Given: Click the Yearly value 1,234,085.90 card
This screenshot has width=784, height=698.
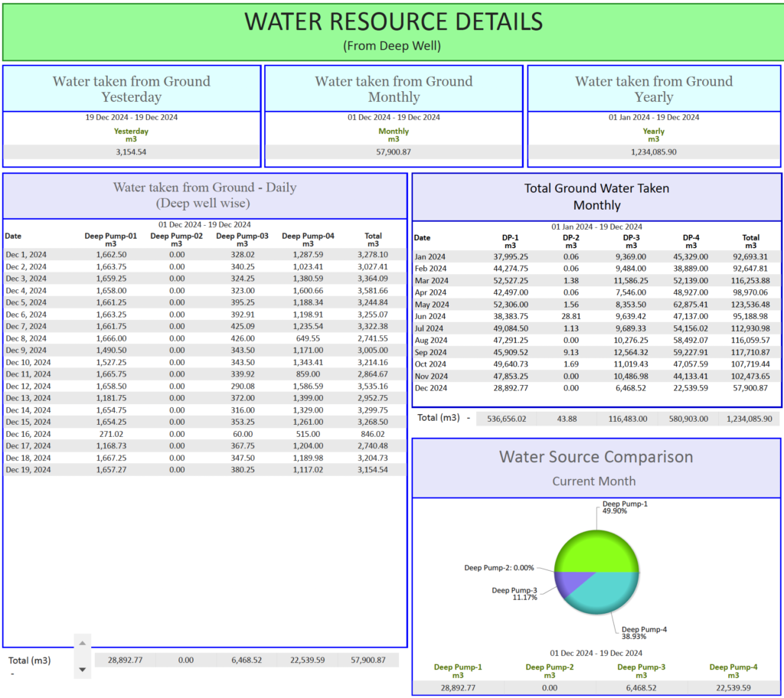Looking at the screenshot, I should click(x=654, y=152).
